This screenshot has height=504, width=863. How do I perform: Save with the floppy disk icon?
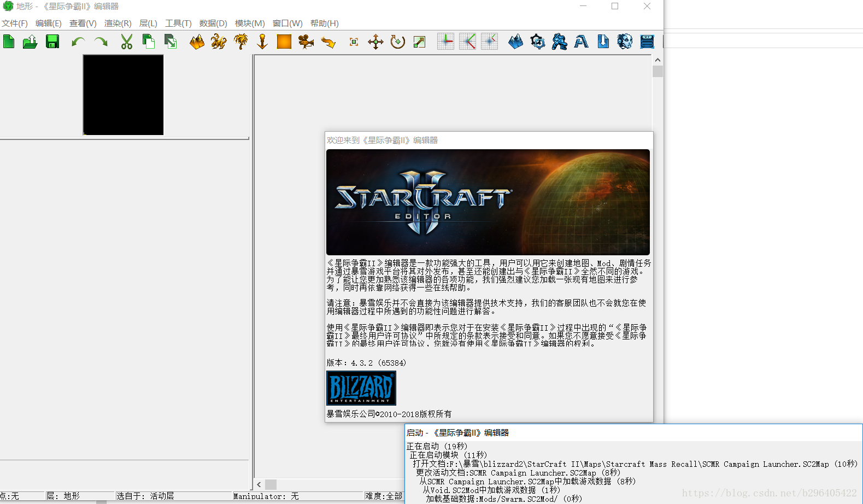pyautogui.click(x=52, y=42)
